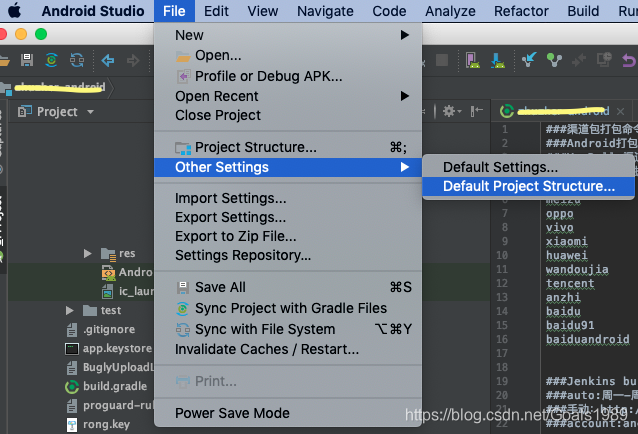Viewport: 638px width, 434px height.
Task: Click line number 13 in gutter
Action: tap(502, 297)
